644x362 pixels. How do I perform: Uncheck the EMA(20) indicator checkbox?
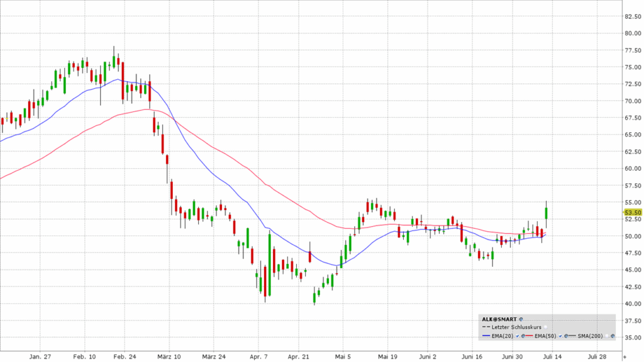[518, 336]
